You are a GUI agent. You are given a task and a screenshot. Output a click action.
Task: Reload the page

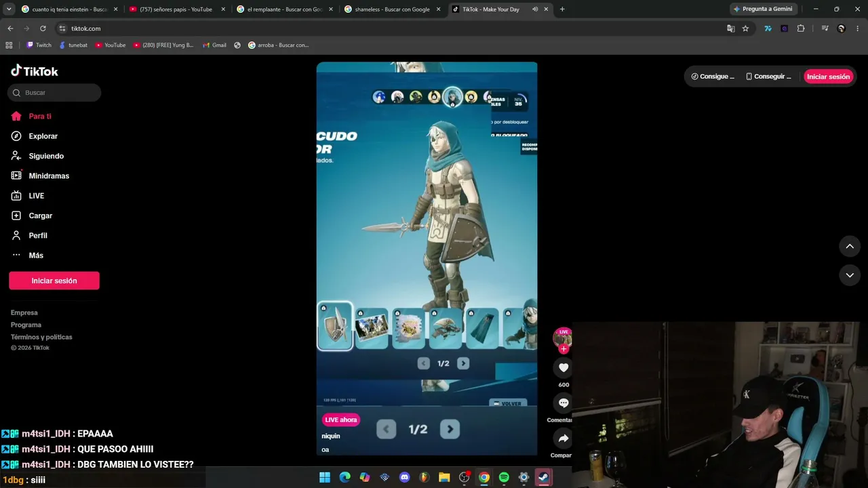point(43,28)
